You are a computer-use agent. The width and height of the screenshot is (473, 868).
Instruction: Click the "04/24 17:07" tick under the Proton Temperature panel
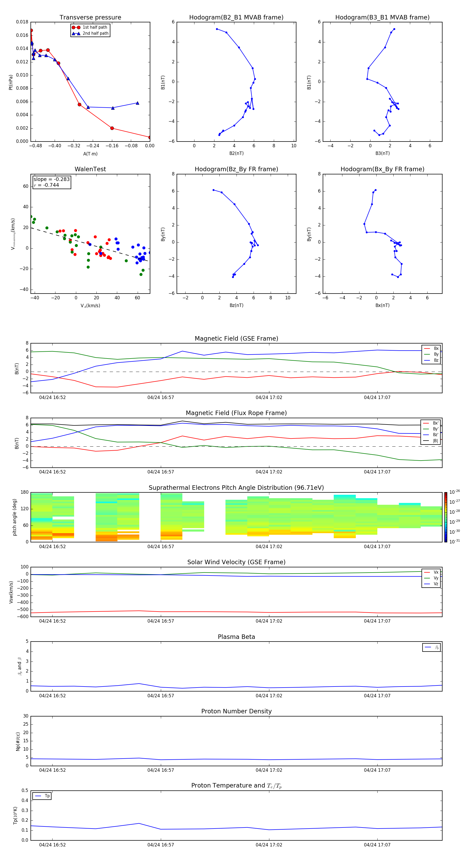(x=377, y=845)
